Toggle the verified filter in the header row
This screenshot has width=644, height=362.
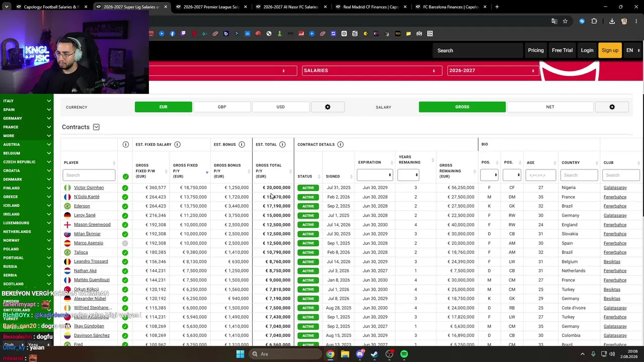[125, 176]
